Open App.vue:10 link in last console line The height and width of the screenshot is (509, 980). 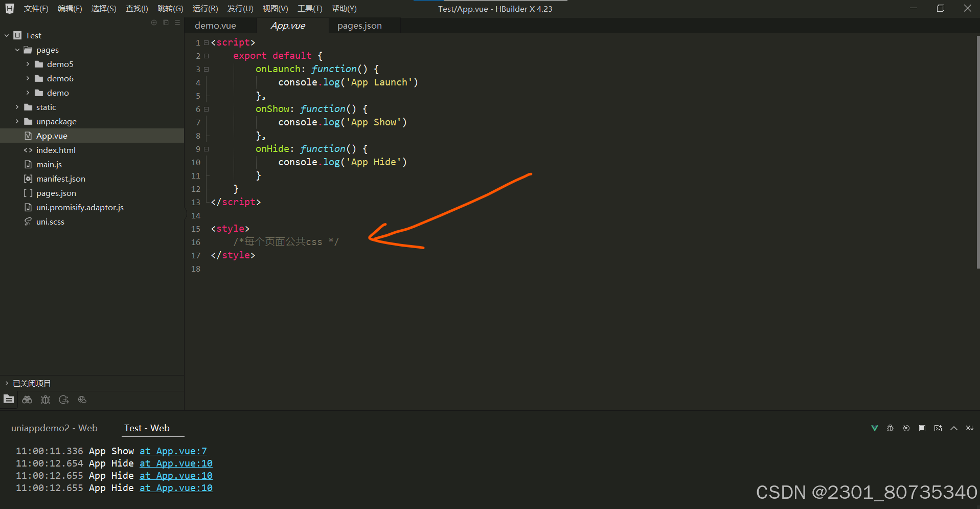(x=176, y=488)
